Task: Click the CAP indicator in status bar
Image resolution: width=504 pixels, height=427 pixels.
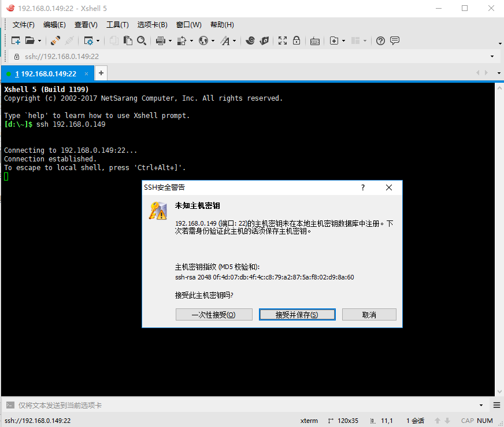Action: [467, 421]
